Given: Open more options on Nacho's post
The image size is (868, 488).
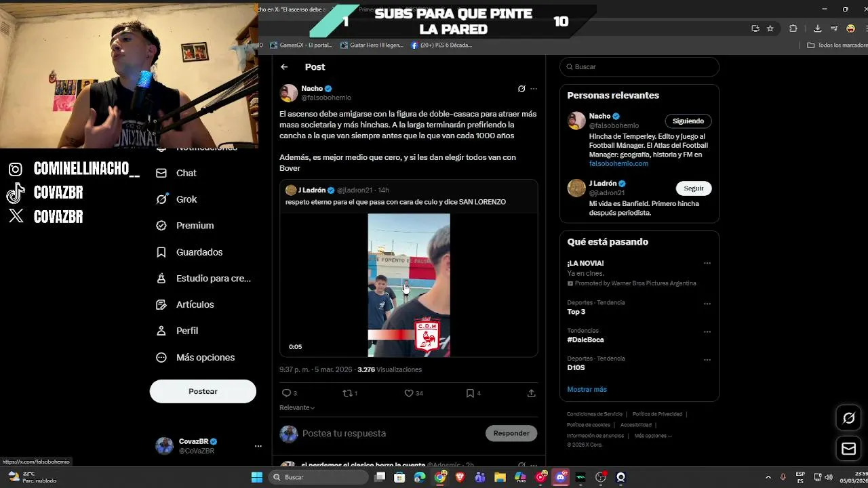Looking at the screenshot, I should tap(534, 89).
